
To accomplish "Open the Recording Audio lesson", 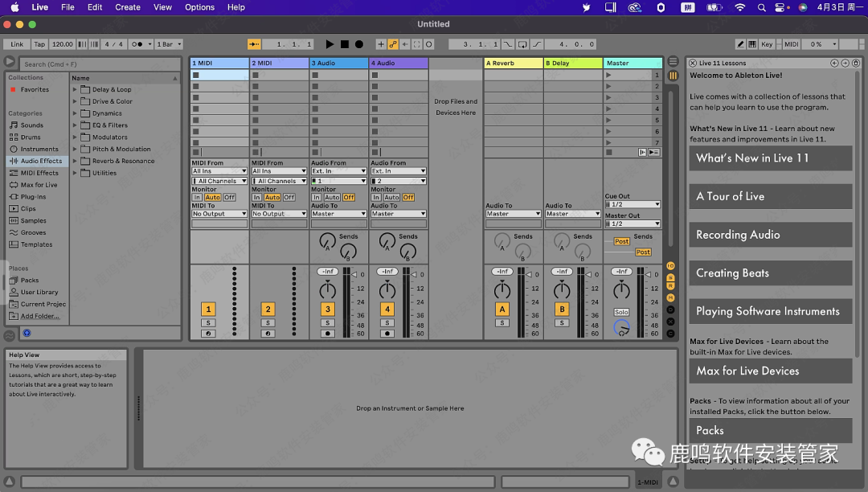I will coord(770,235).
